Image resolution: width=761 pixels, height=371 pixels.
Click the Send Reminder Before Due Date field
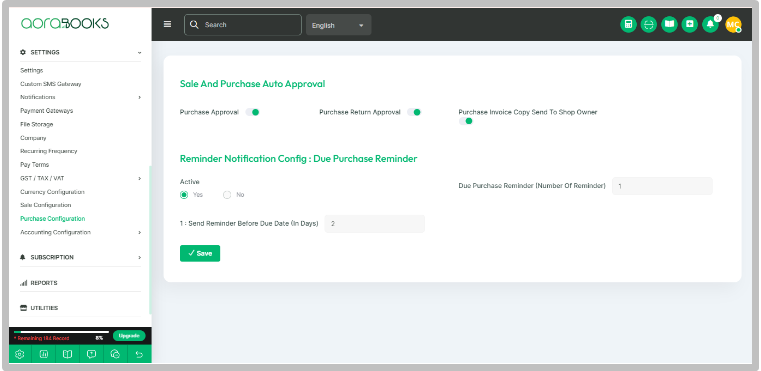375,224
